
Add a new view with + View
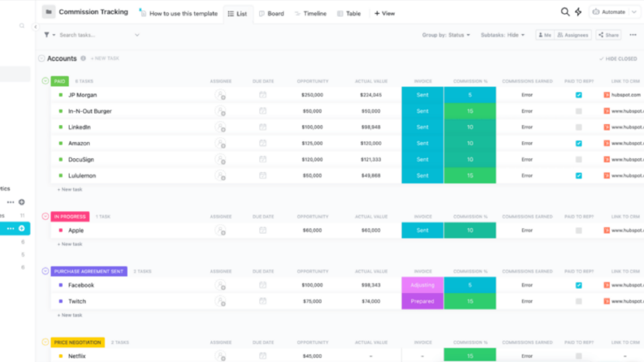(x=384, y=13)
